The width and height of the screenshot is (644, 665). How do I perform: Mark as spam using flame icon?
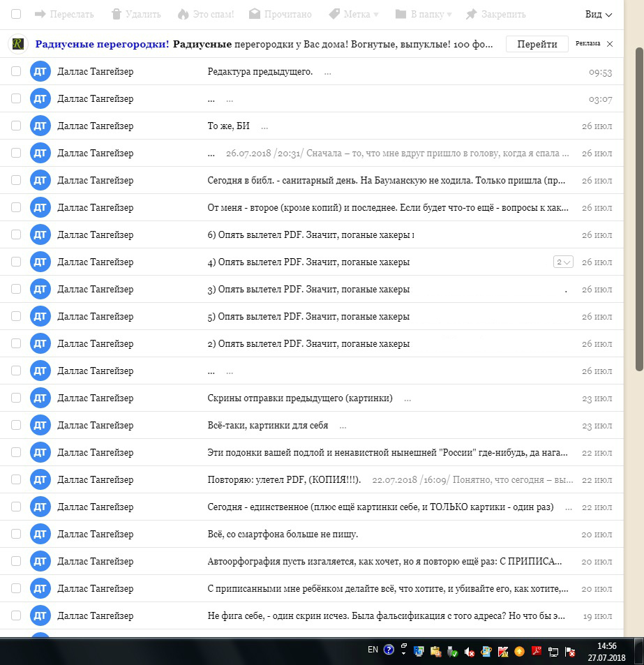pos(184,14)
